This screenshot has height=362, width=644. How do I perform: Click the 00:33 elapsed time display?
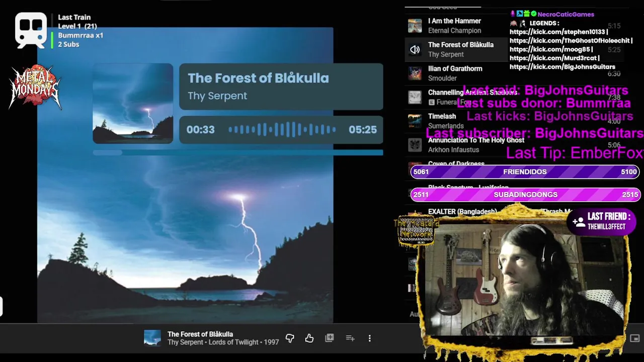[x=200, y=130]
